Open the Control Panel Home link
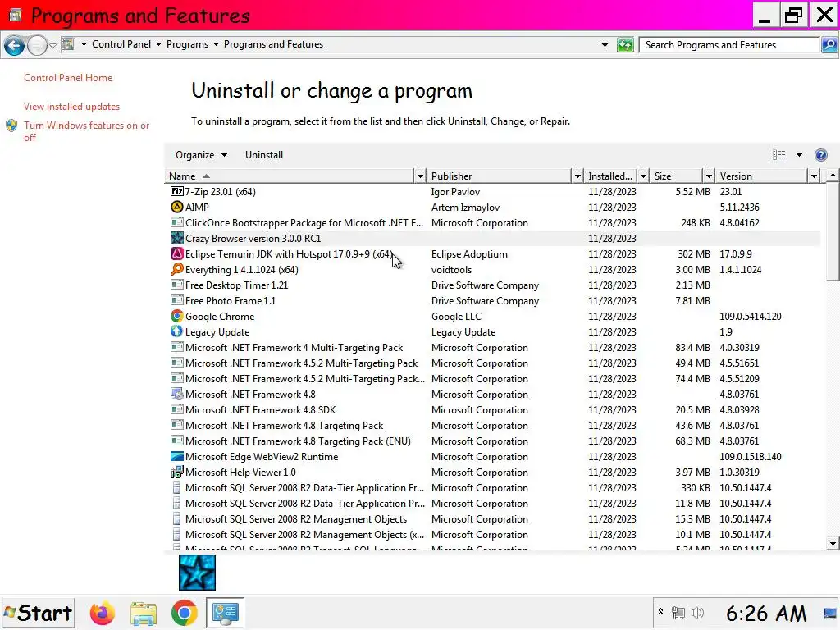The image size is (840, 630). [68, 78]
